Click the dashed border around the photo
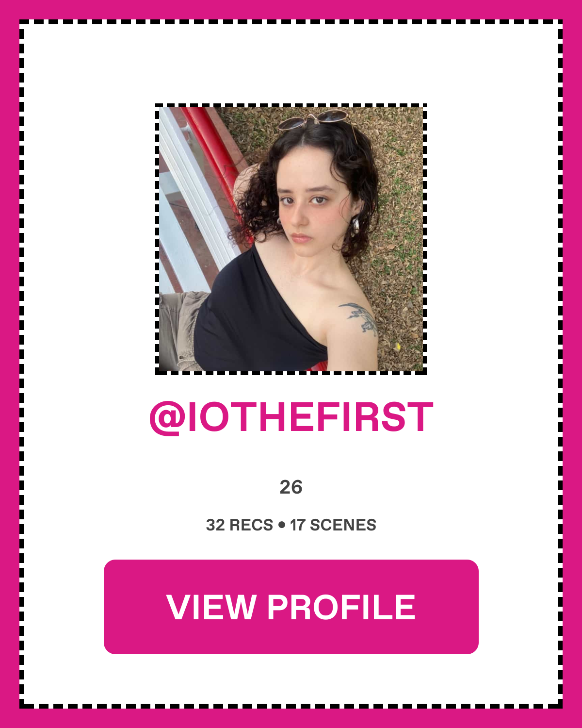This screenshot has width=582, height=728. (x=291, y=105)
